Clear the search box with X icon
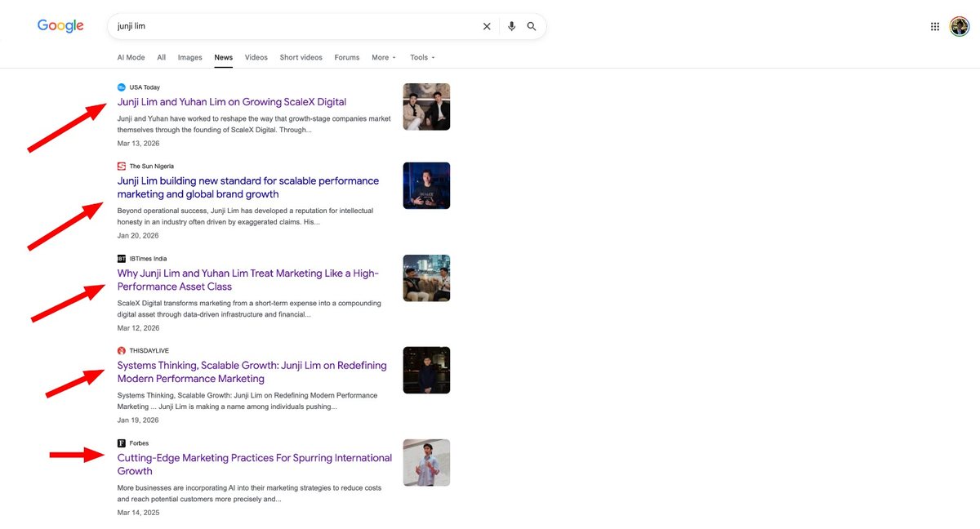Screen dimensions: 980x529 click(487, 26)
